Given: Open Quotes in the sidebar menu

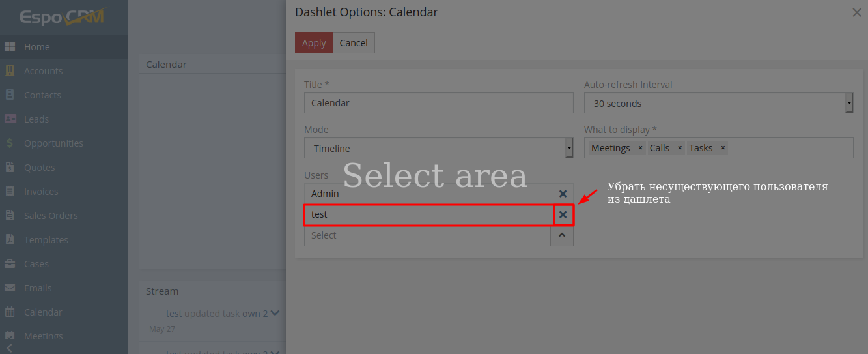Looking at the screenshot, I should [x=40, y=168].
